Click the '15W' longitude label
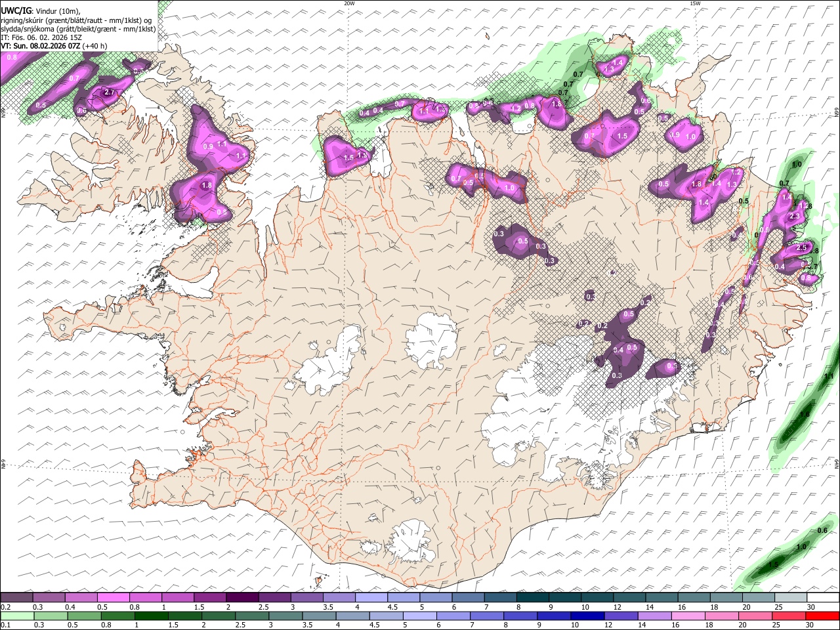 pos(695,3)
